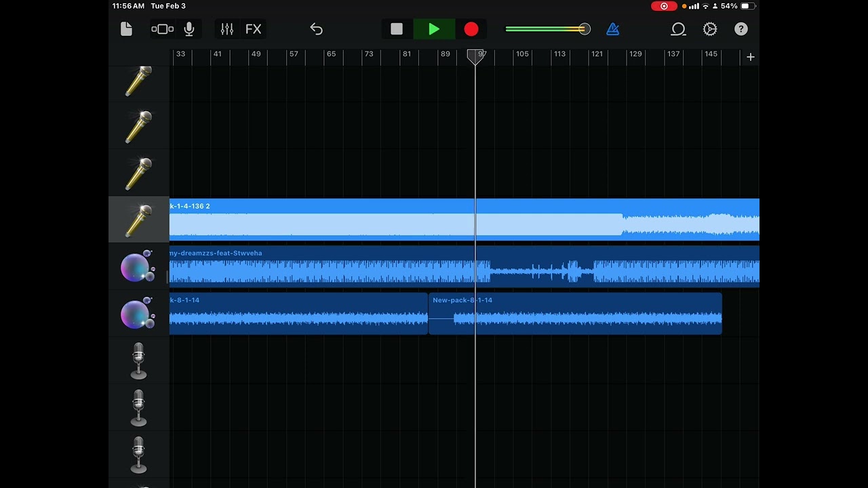The width and height of the screenshot is (868, 488).
Task: Select region 'my-dreamzzs-feat-Stwveha'
Action: click(x=465, y=266)
